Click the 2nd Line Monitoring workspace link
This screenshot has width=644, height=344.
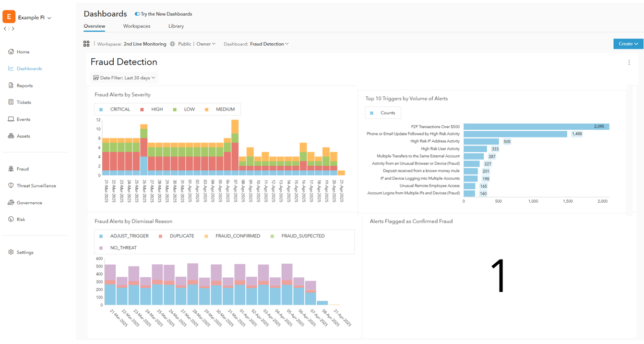pyautogui.click(x=145, y=44)
